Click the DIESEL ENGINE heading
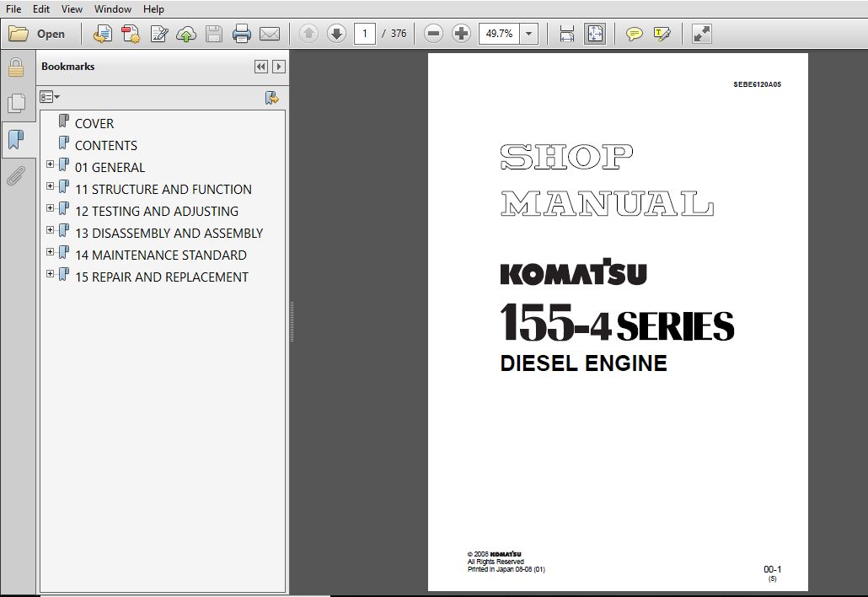Screen dimensions: 868x597 583,363
